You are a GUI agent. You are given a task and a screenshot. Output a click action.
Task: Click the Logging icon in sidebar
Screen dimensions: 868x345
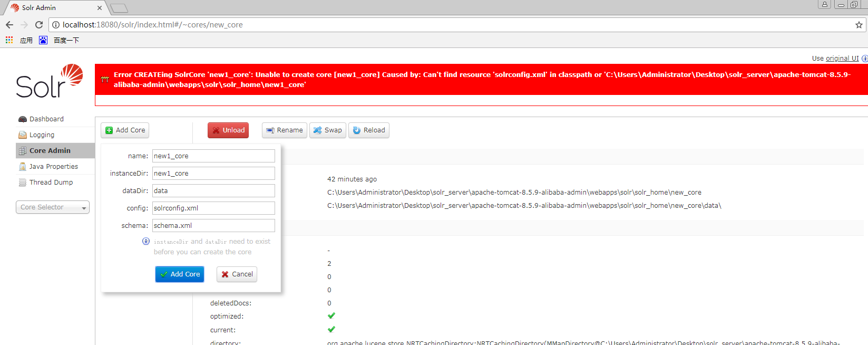[x=23, y=135]
